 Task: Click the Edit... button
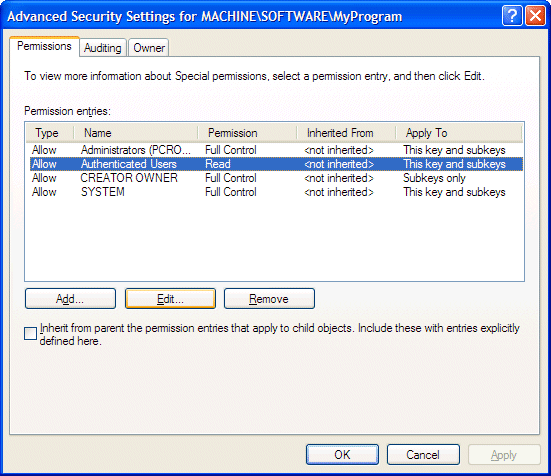click(x=170, y=299)
